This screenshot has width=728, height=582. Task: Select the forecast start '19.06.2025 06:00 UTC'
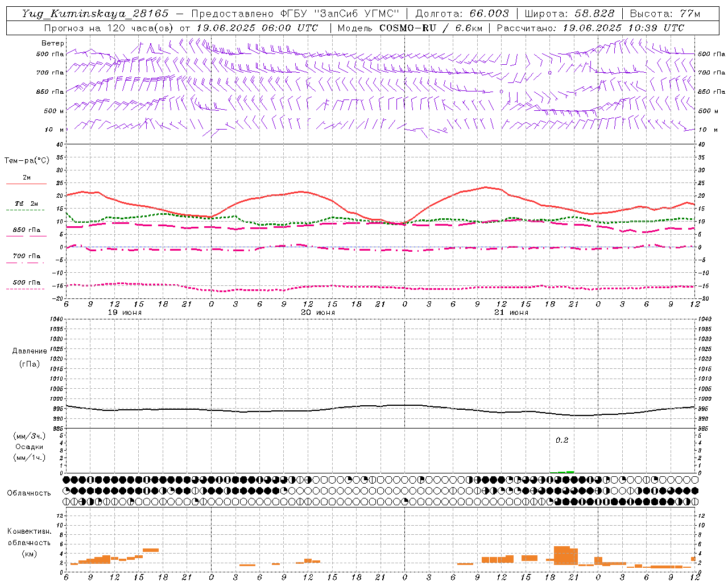click(257, 28)
